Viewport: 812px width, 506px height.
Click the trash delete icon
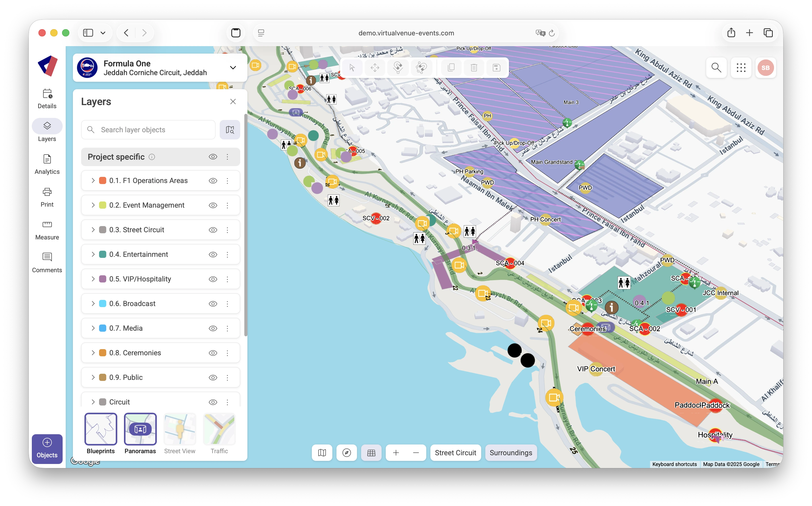[x=474, y=68]
